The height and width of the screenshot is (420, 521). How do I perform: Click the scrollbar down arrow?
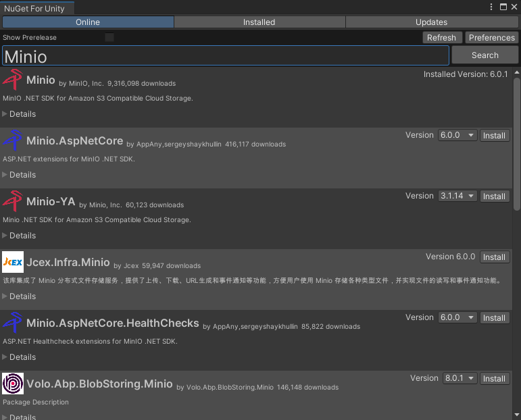tap(517, 415)
